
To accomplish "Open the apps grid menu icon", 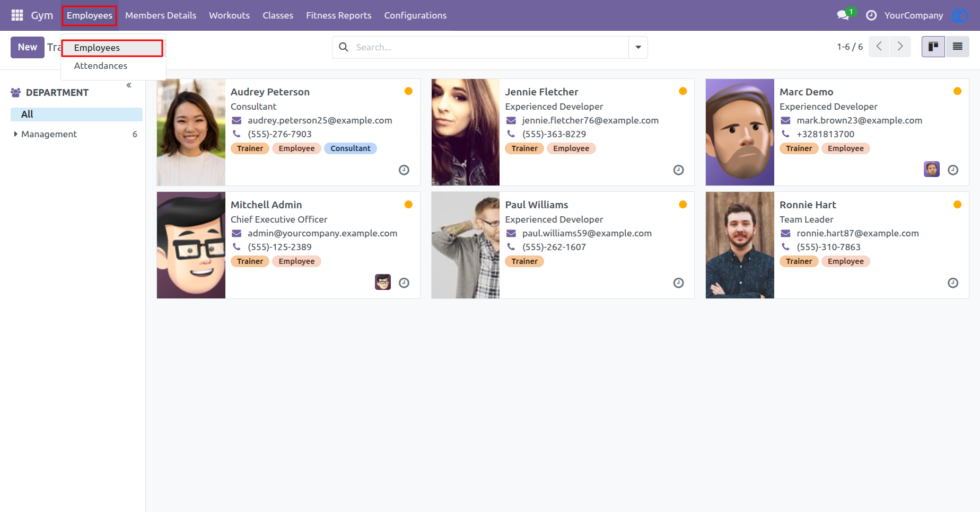I will coord(17,15).
